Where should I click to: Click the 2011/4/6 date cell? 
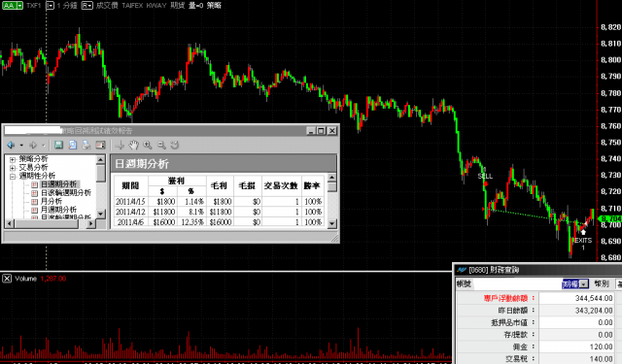[130, 222]
